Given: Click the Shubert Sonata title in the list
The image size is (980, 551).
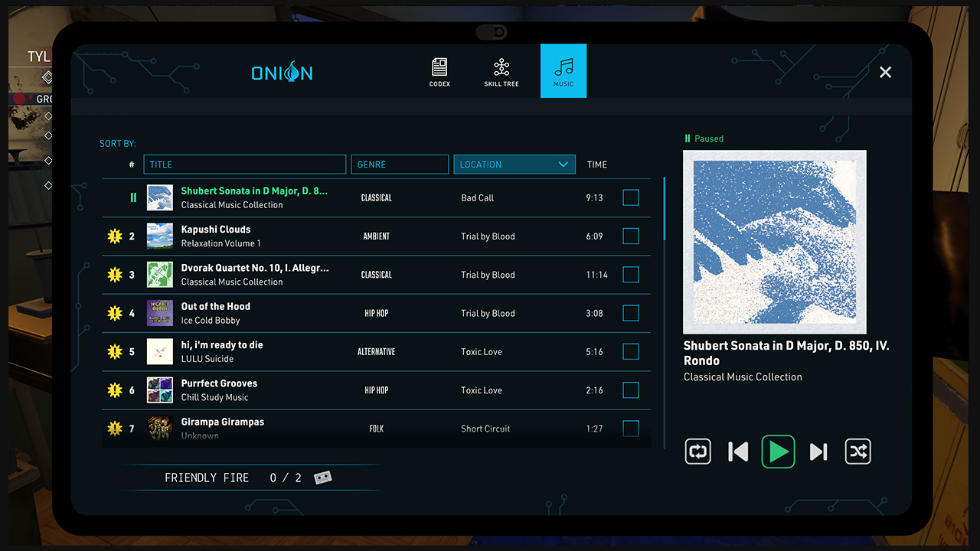Looking at the screenshot, I should [254, 191].
